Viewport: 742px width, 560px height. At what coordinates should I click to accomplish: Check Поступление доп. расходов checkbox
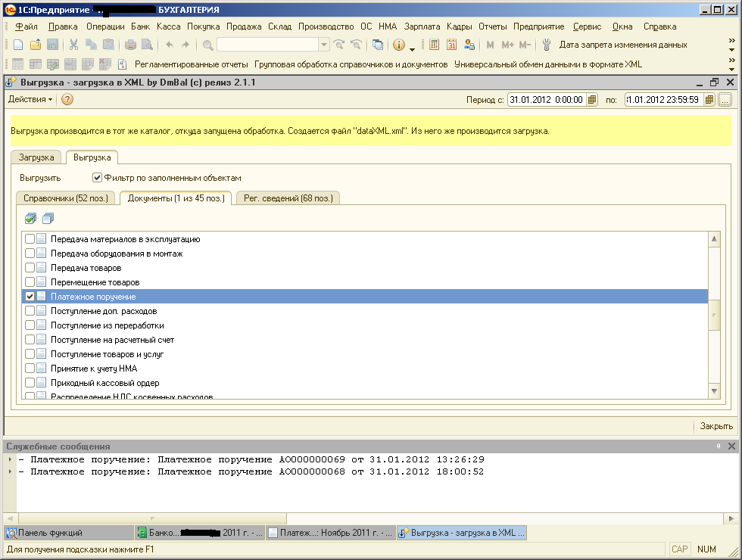30,311
